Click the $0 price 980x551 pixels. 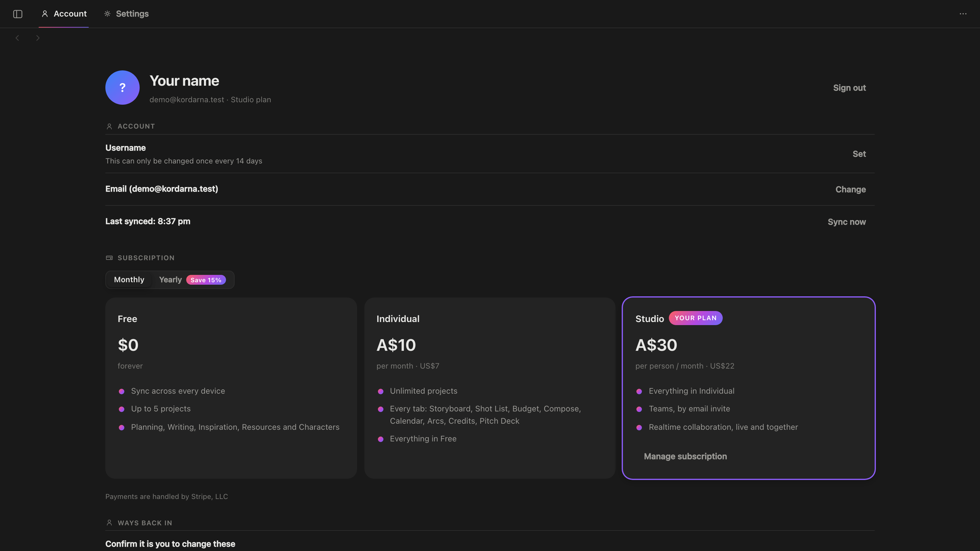coord(128,345)
